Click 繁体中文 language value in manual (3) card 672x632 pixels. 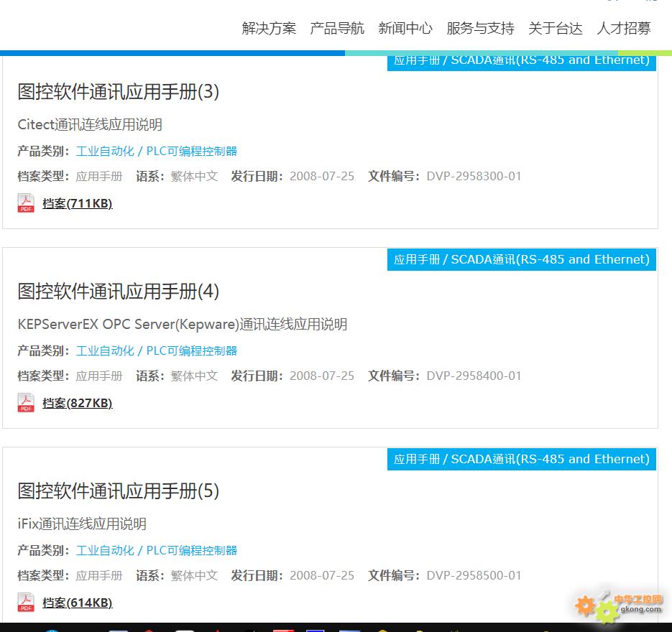pyautogui.click(x=194, y=176)
